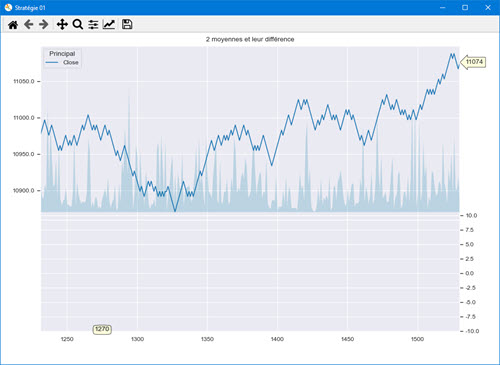Activate the Pan axes tool

[x=62, y=24]
